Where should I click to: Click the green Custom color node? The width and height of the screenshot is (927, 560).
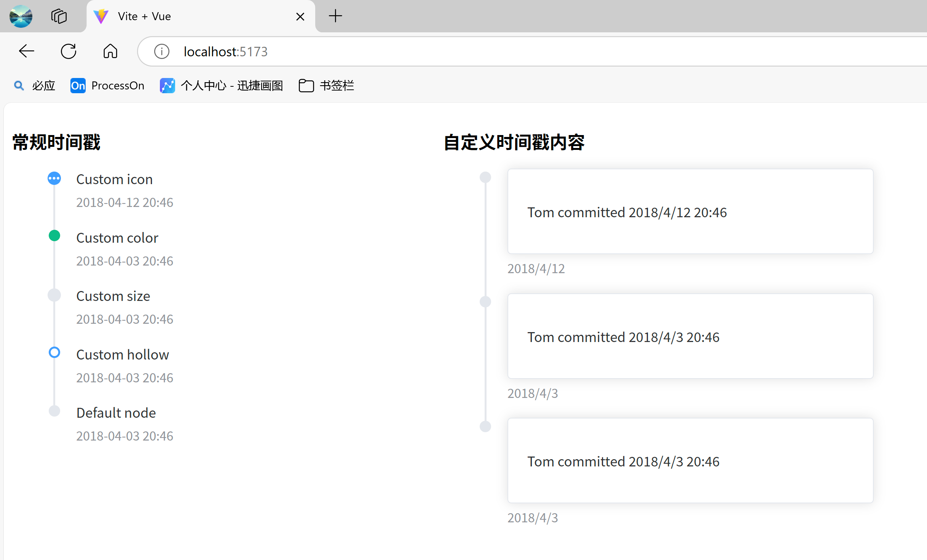(x=54, y=236)
